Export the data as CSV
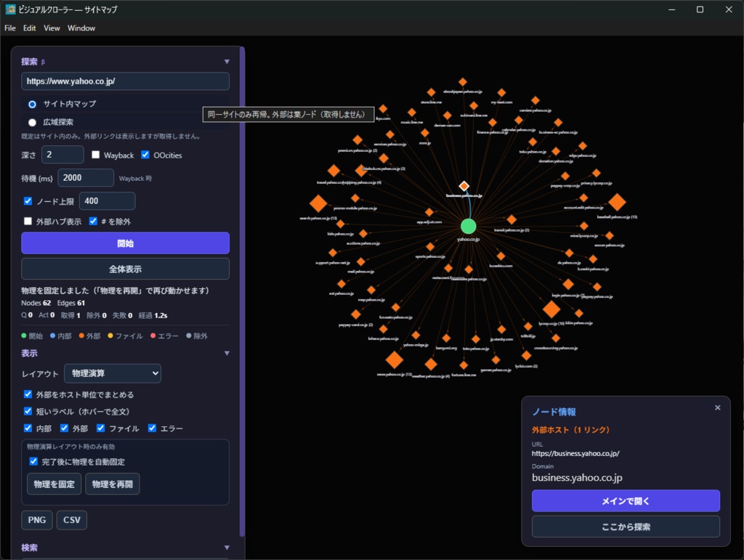Screen dimensions: 744x560 click(x=72, y=520)
